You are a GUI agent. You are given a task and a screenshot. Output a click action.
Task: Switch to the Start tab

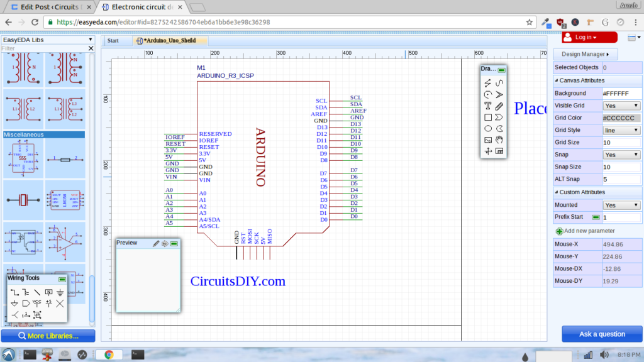[x=113, y=41]
